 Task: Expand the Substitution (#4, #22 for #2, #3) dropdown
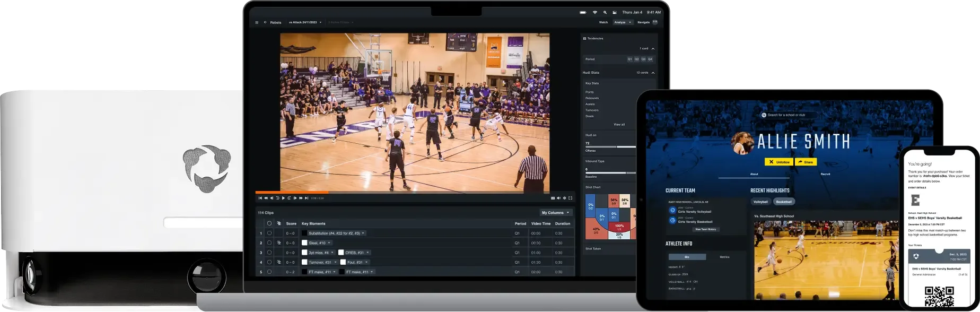tap(363, 233)
